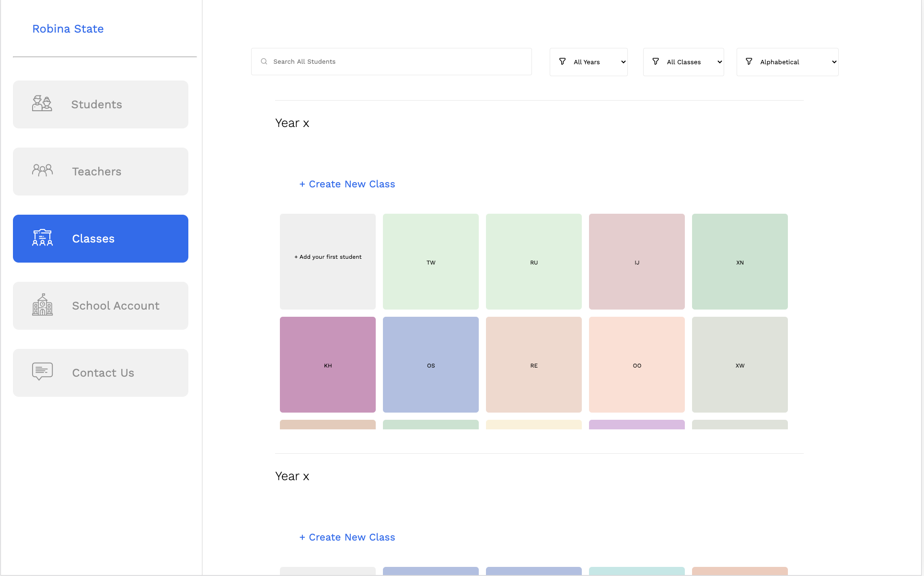The height and width of the screenshot is (576, 924).
Task: Click the search magnifier icon
Action: [x=264, y=62]
